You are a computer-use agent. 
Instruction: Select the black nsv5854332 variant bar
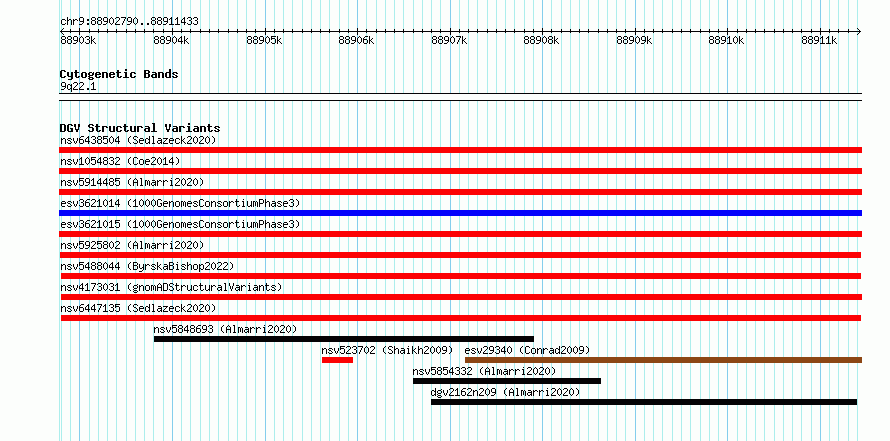coord(507,381)
